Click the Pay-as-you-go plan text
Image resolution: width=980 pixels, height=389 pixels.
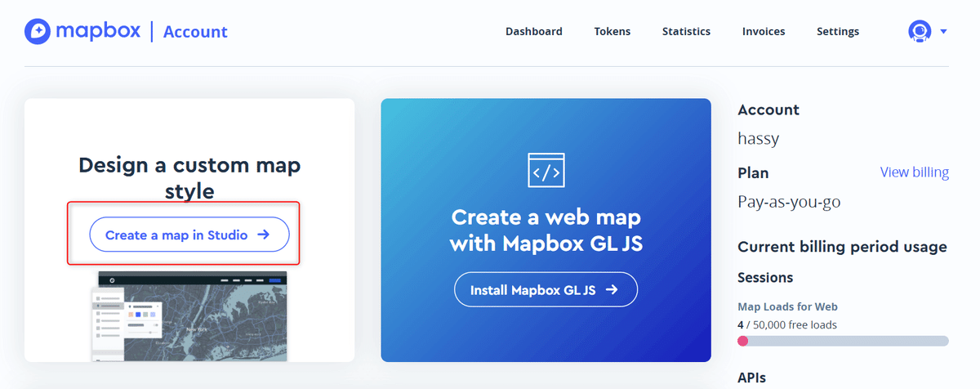(789, 202)
